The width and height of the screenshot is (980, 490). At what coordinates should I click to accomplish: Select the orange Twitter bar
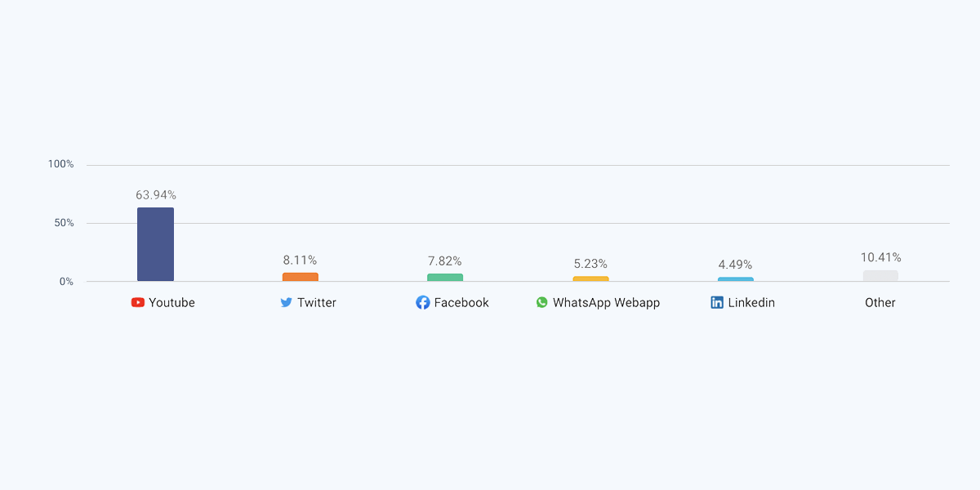[x=301, y=277]
